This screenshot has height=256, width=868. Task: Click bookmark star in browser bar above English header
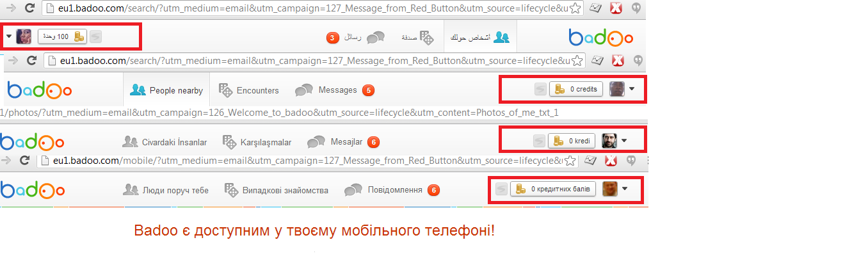point(577,61)
